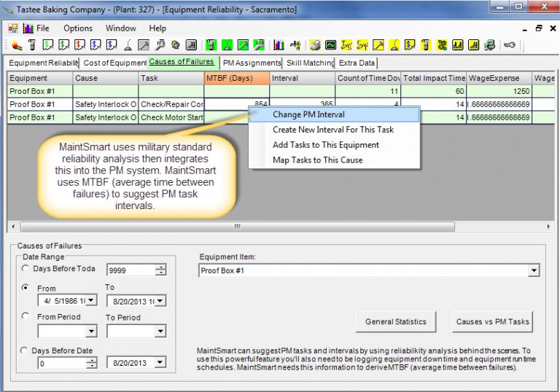Click the Days Before Today 9999 field
Image resolution: width=560 pixels, height=392 pixels.
131,270
